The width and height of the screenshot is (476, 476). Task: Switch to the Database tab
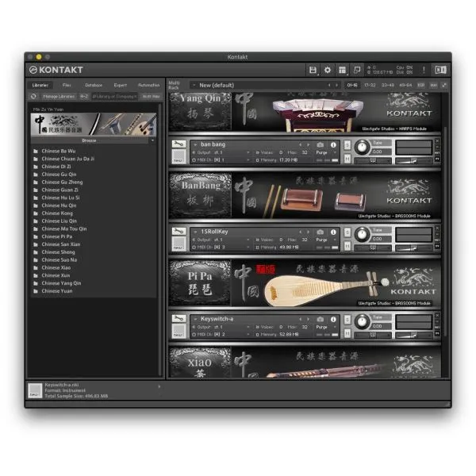(x=94, y=85)
